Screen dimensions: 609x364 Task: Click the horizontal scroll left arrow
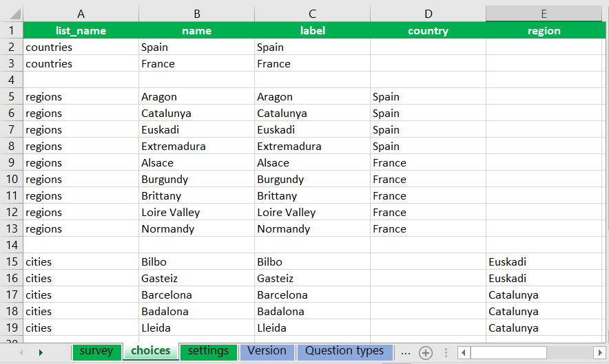coord(465,353)
